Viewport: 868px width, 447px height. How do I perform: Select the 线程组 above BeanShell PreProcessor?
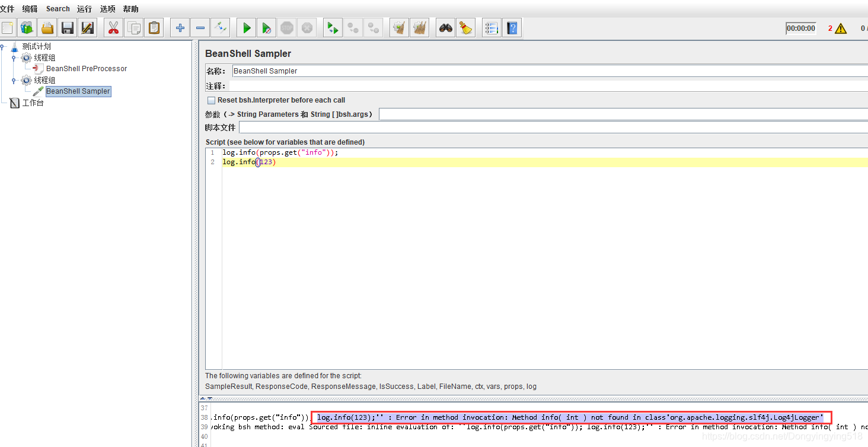pos(44,58)
